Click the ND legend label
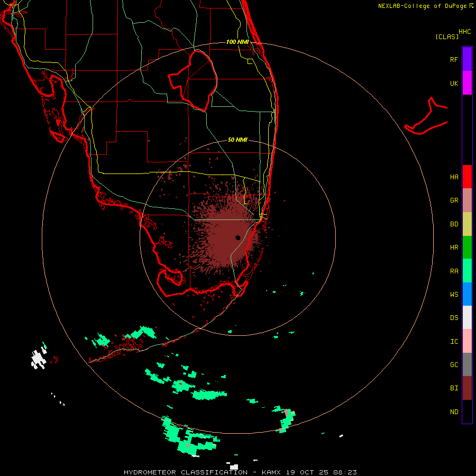Screen dimensions: 476x476 [454, 412]
